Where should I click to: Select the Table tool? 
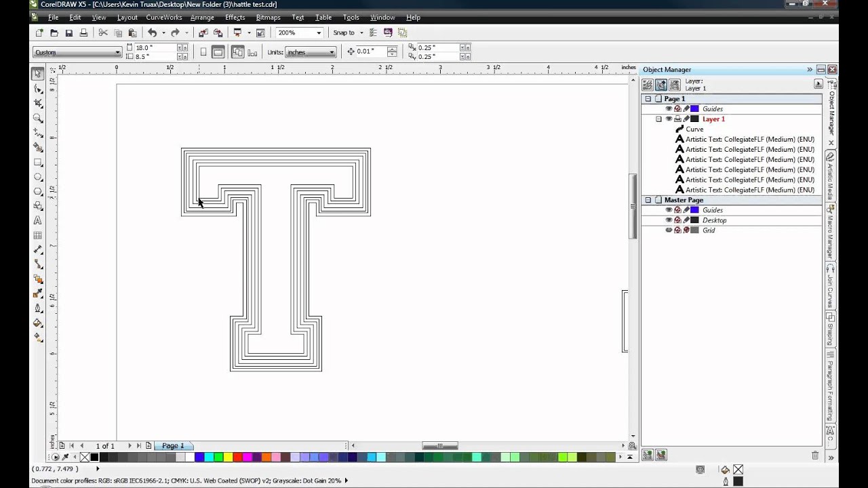tap(38, 235)
